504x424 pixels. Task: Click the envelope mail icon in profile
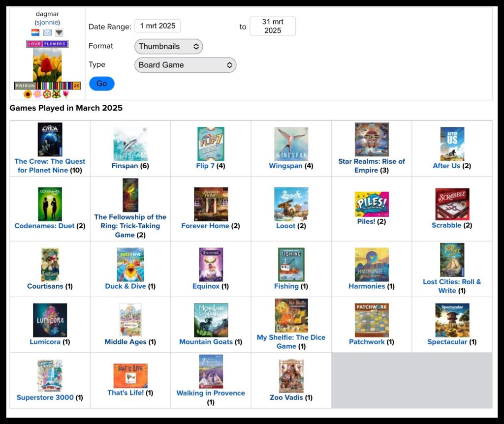pos(47,32)
